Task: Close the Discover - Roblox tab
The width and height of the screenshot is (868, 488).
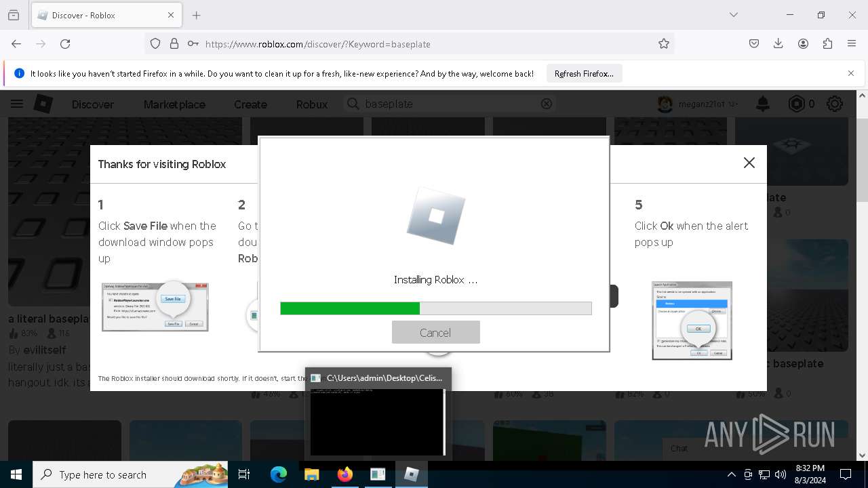Action: (171, 15)
